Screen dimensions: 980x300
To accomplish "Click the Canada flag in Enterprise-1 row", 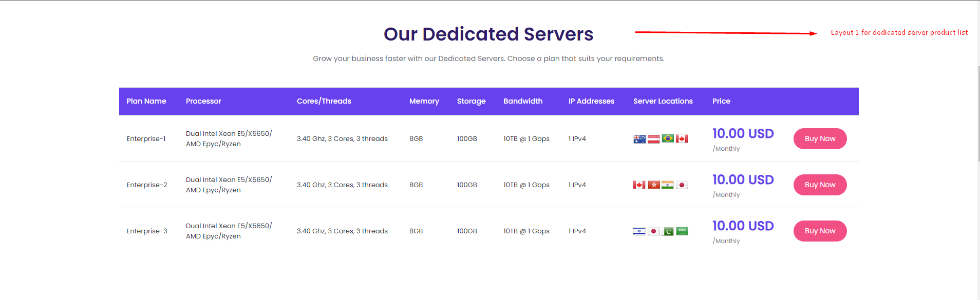I will (682, 139).
